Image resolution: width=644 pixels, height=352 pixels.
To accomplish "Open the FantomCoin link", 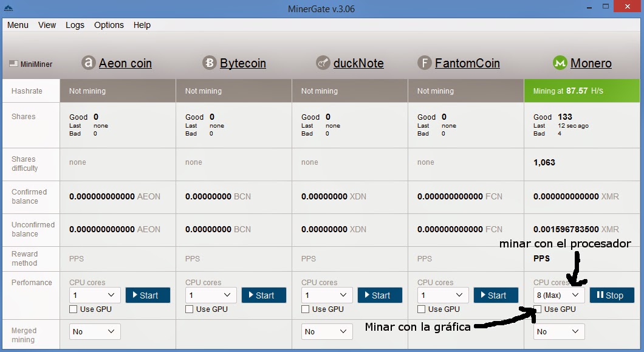I will [467, 63].
